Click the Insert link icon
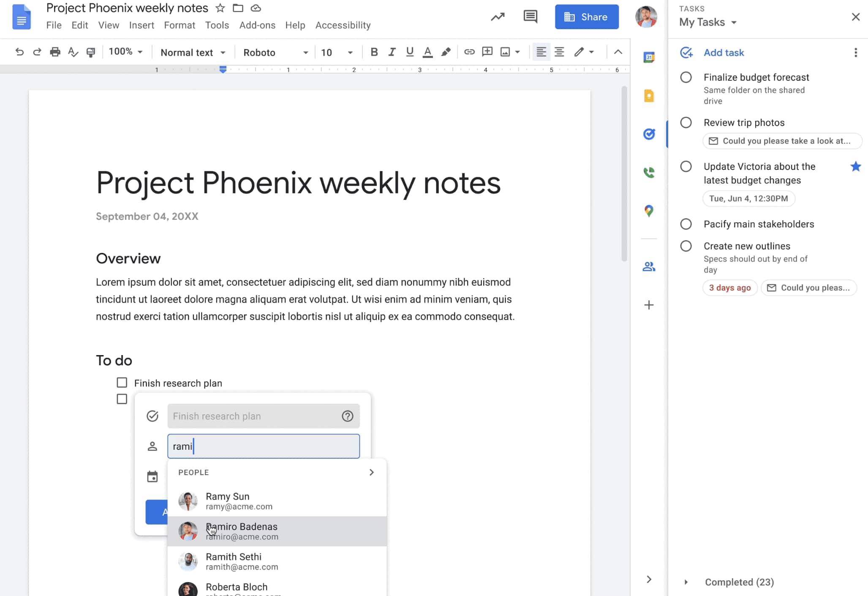The width and height of the screenshot is (868, 596). [x=469, y=52]
